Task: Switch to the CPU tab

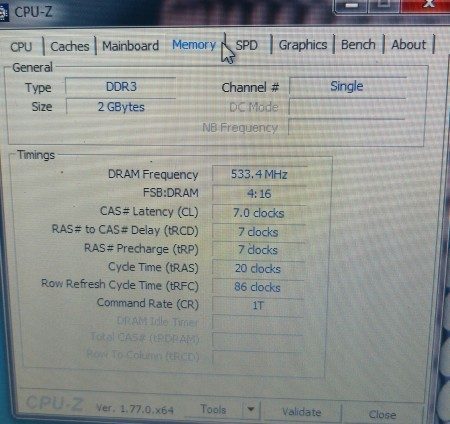Action: 21,47
